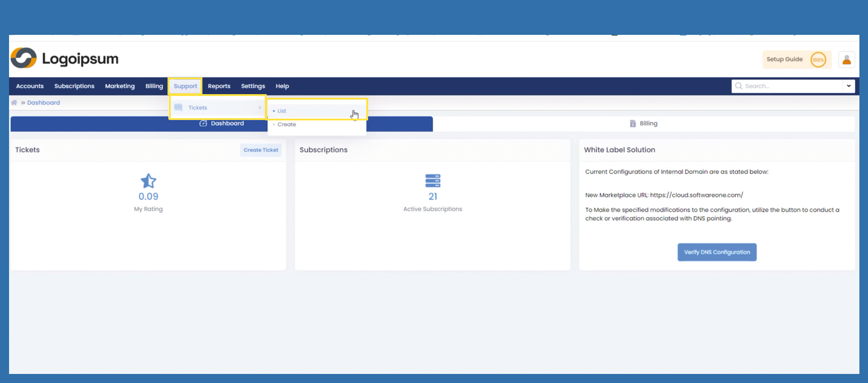The width and height of the screenshot is (868, 383).
Task: Switch to the Billing tab
Action: click(x=648, y=124)
